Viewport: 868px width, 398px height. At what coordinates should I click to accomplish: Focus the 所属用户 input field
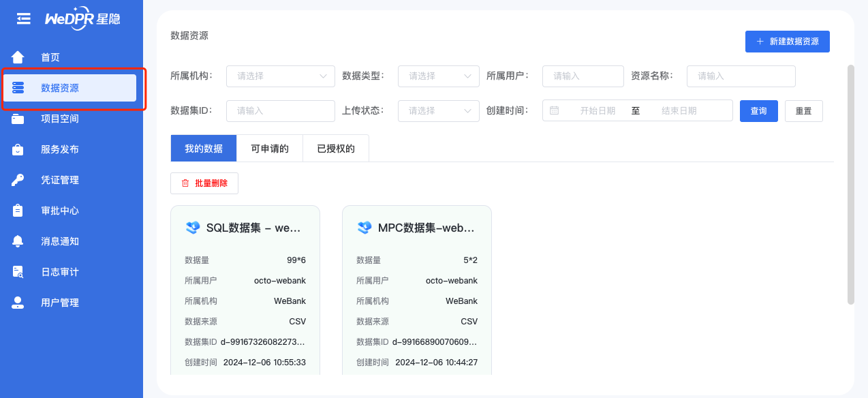pos(583,76)
